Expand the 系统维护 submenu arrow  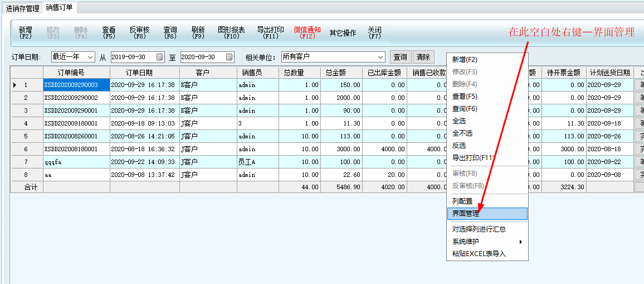coord(521,242)
